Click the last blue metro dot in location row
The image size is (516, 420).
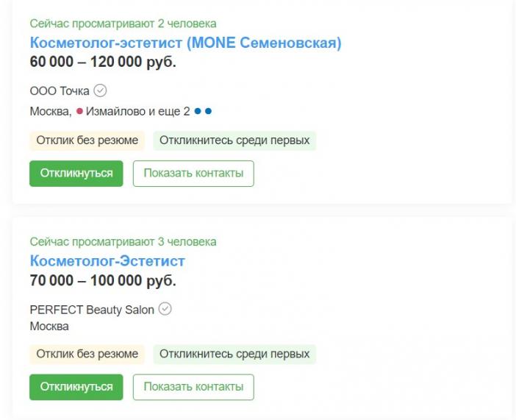pos(208,111)
